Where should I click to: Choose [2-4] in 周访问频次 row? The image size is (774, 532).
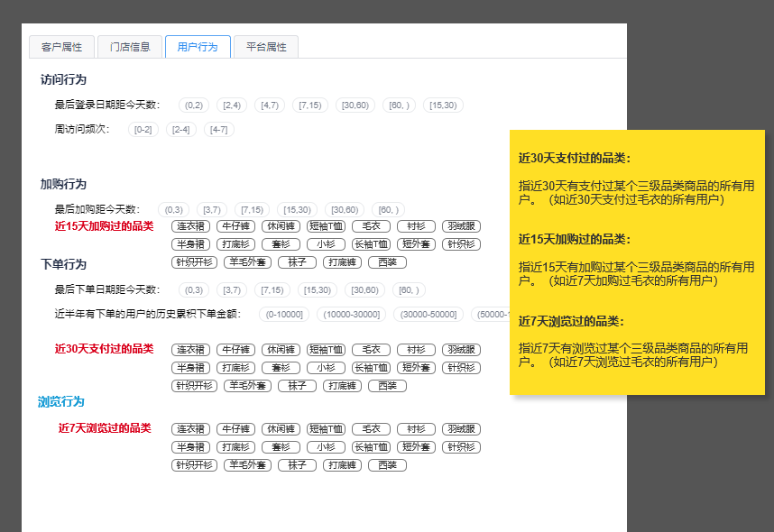pyautogui.click(x=181, y=130)
